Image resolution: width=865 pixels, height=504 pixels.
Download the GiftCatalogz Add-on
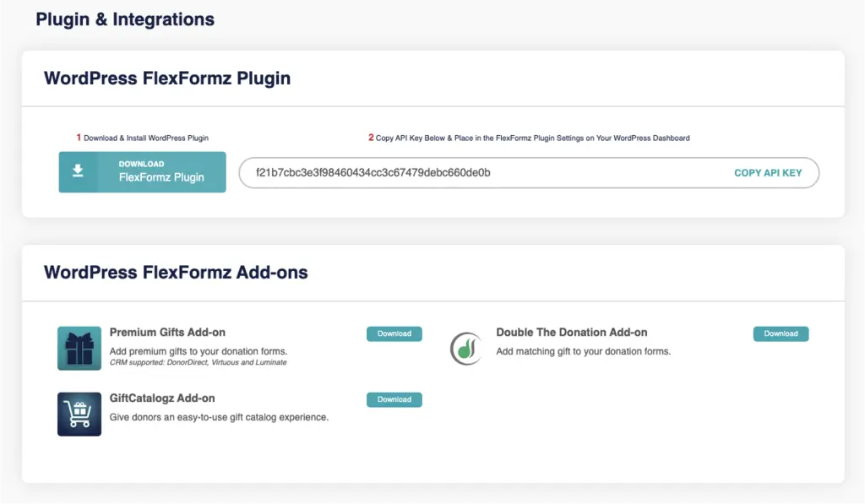[x=394, y=399]
